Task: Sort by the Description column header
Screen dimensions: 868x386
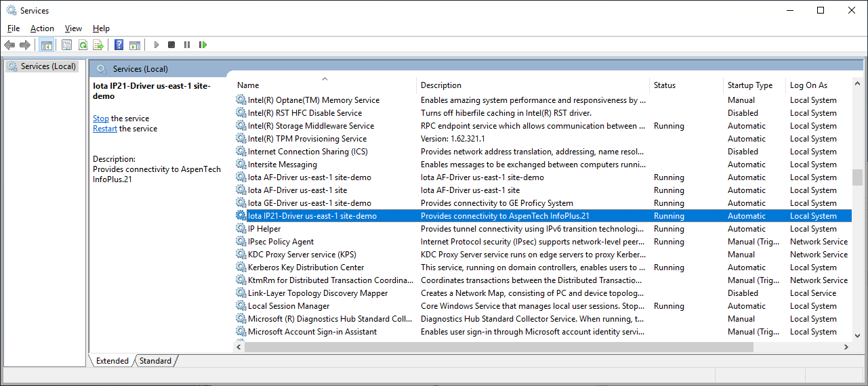Action: [x=533, y=85]
